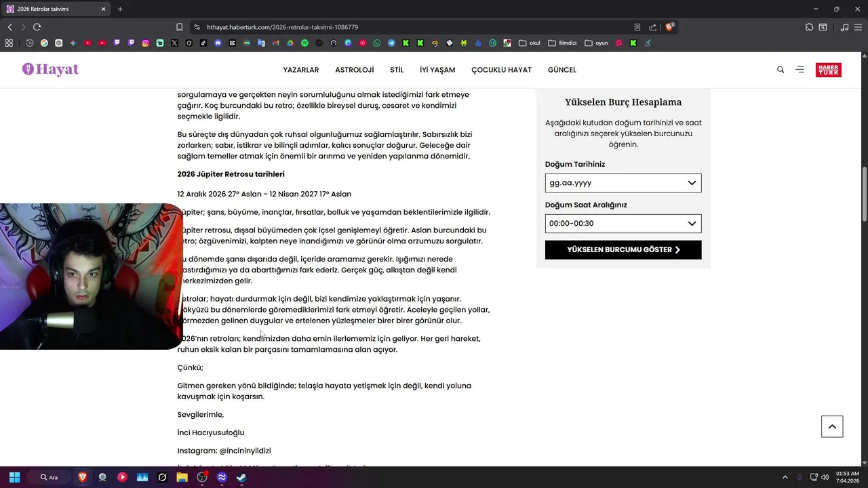Image resolution: width=868 pixels, height=488 pixels.
Task: Open the Instagram bookmark
Action: pyautogui.click(x=145, y=43)
